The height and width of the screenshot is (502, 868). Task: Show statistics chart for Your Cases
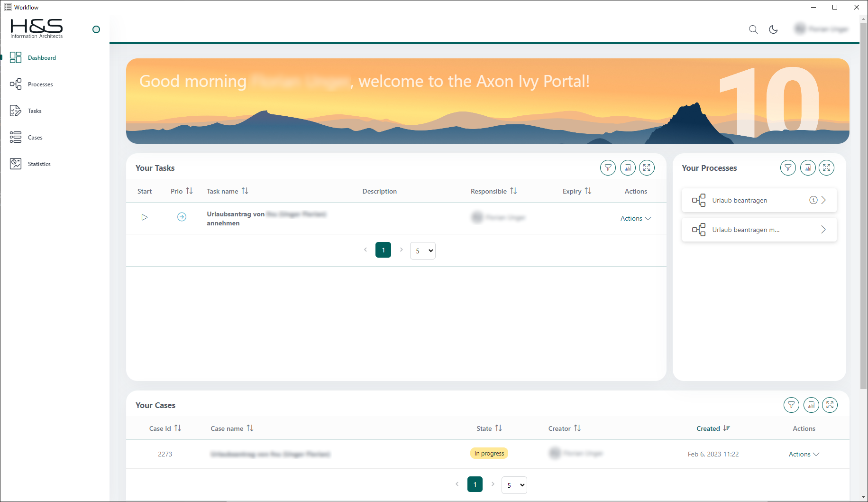(x=811, y=405)
